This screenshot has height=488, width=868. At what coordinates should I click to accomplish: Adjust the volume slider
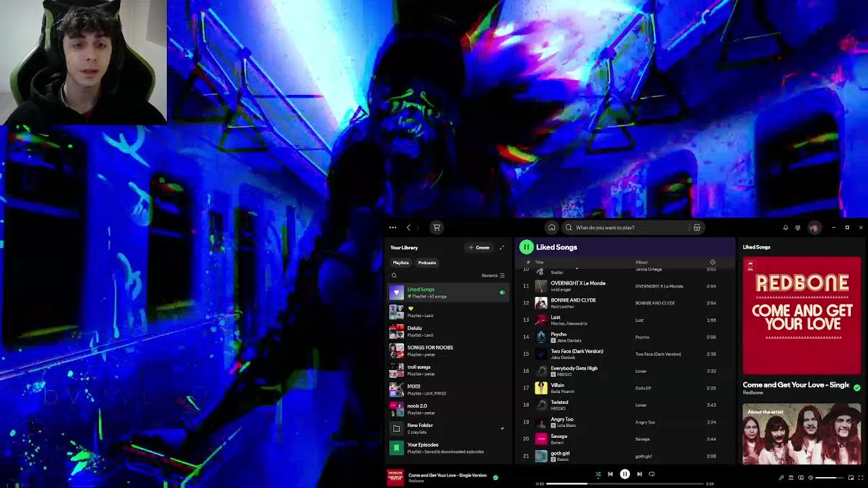coord(830,478)
